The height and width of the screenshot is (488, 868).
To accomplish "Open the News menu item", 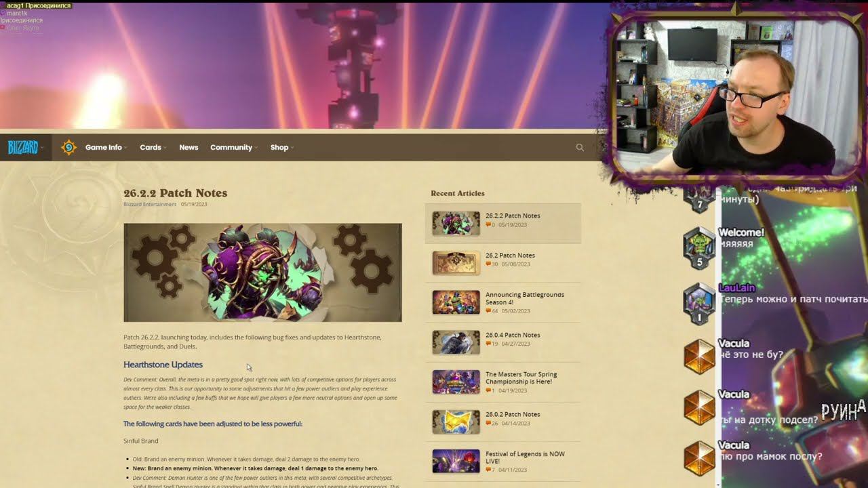I will [189, 147].
